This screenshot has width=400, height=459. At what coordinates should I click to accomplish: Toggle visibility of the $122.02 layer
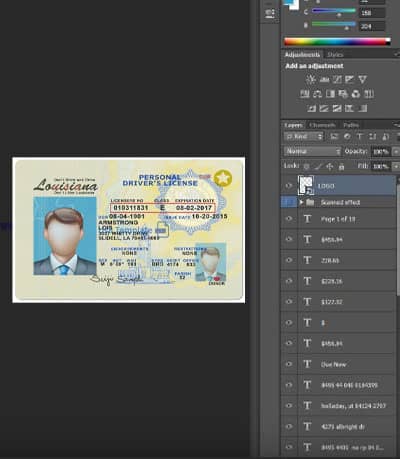click(289, 302)
